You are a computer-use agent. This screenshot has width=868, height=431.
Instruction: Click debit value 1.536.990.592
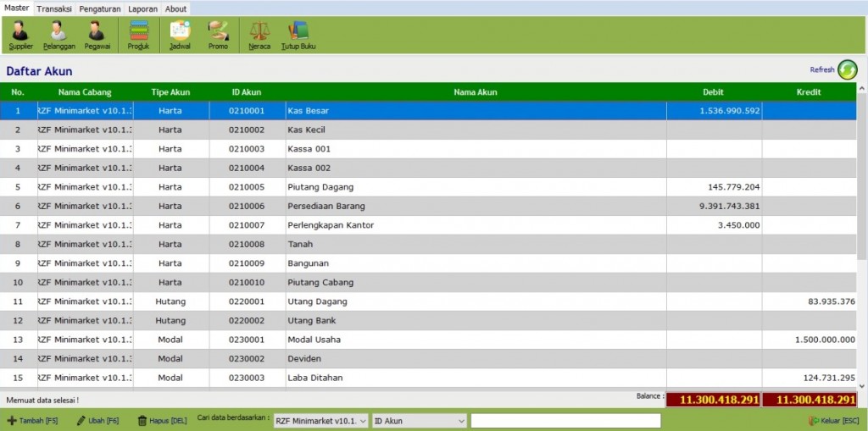tap(730, 111)
